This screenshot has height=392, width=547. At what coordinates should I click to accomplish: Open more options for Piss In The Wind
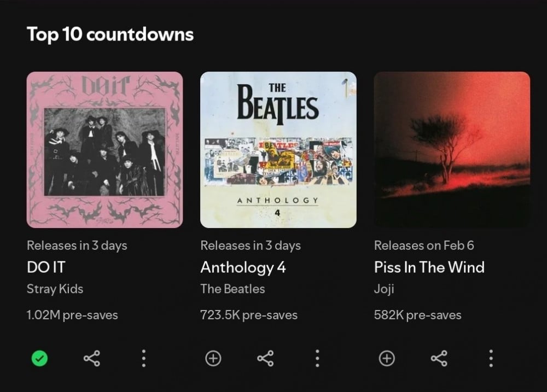click(491, 359)
